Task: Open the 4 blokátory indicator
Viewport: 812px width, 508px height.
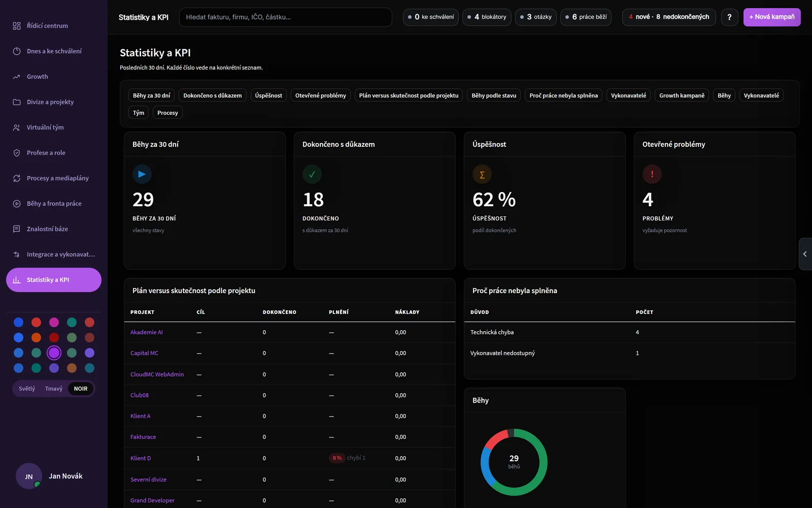Action: click(487, 17)
